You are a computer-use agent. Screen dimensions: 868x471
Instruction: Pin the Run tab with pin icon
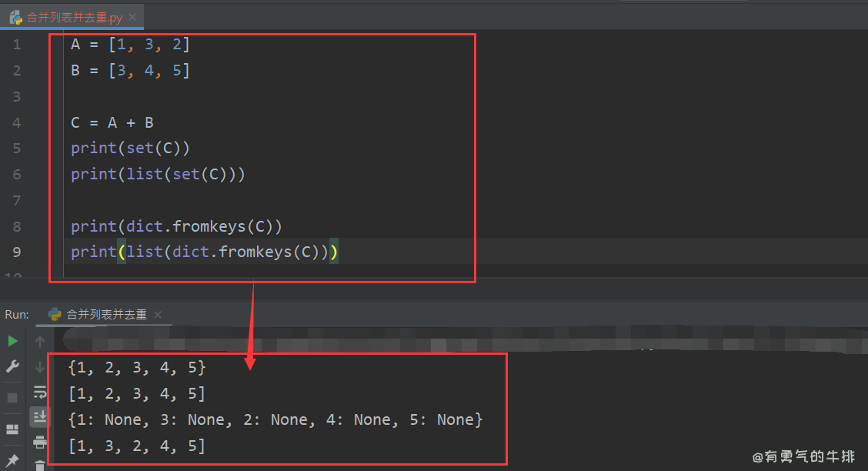(12, 459)
